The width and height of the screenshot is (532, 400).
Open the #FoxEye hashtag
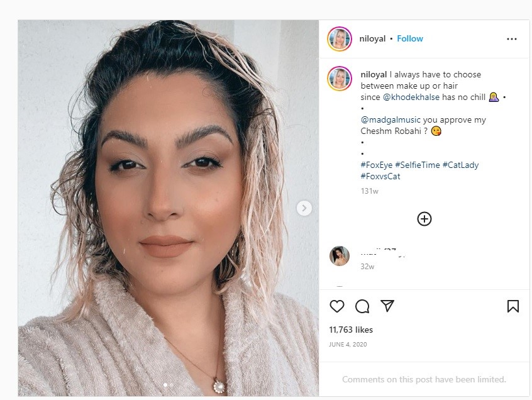pyautogui.click(x=376, y=165)
